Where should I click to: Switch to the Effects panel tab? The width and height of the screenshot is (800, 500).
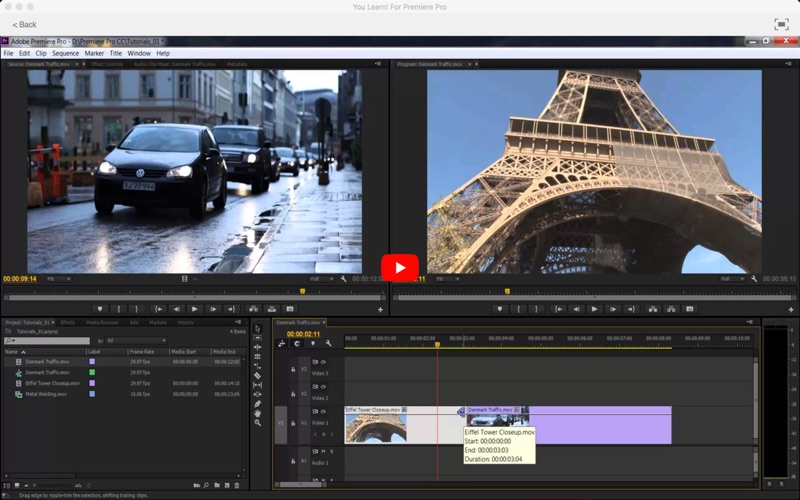coord(68,323)
